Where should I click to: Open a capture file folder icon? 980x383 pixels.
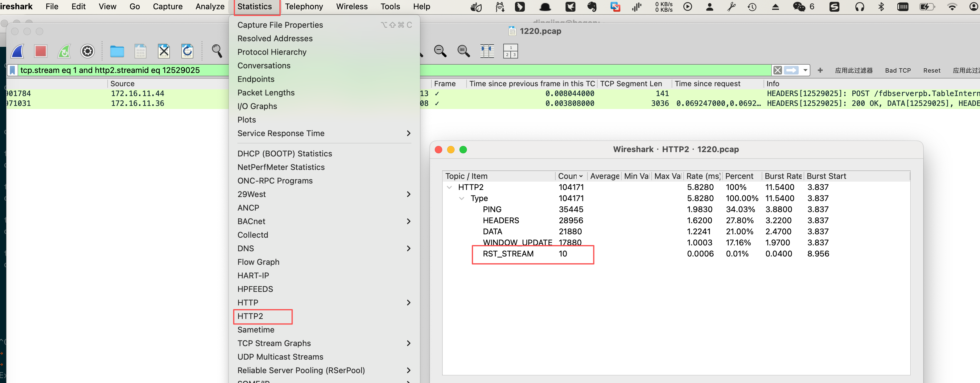(117, 51)
